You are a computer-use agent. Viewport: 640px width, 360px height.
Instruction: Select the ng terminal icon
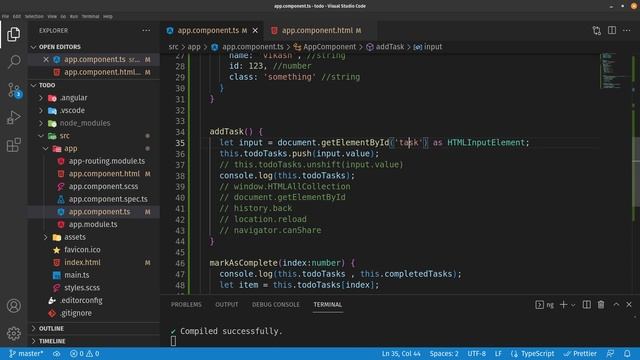tap(544, 304)
